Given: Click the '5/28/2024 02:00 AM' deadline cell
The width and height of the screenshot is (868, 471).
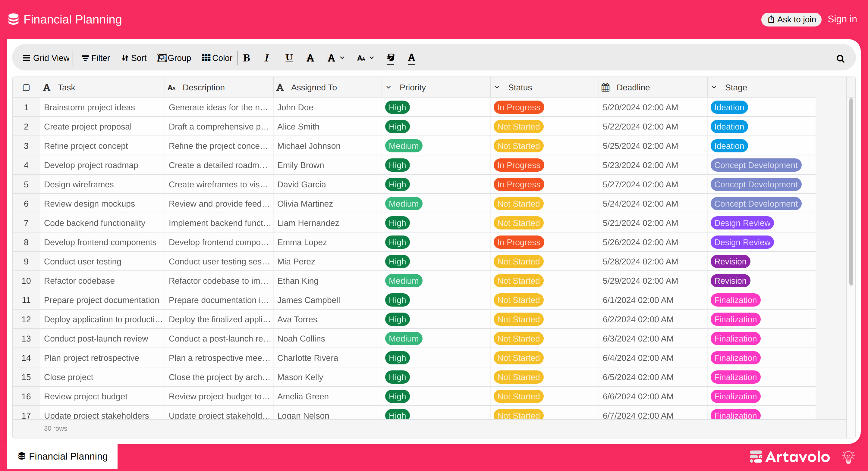Looking at the screenshot, I should point(653,262).
